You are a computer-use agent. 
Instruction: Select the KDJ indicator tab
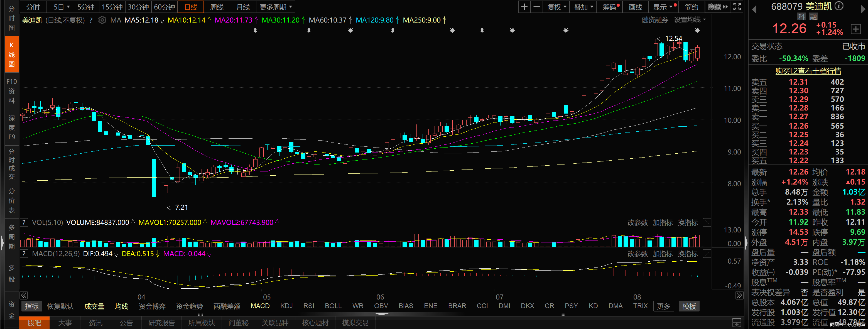pos(286,306)
